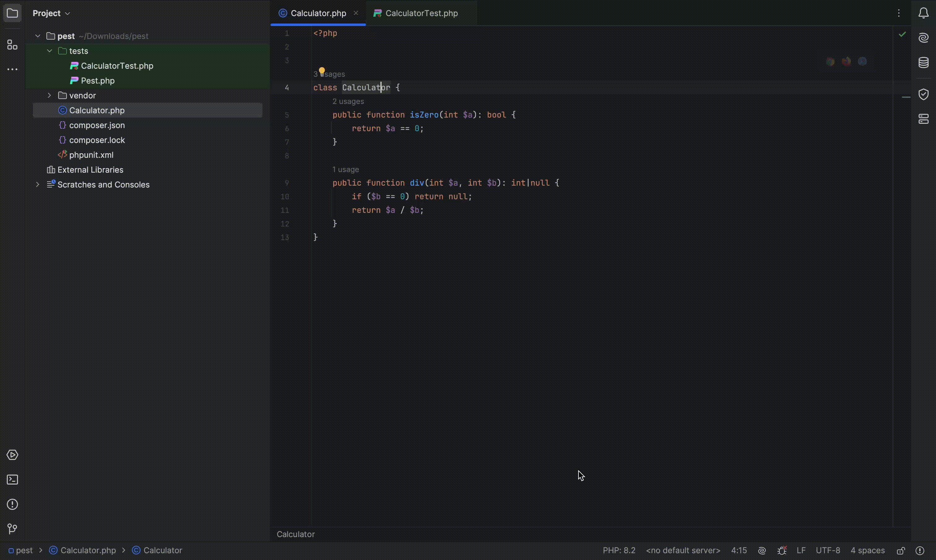Click the isZero function name in code

tap(424, 115)
